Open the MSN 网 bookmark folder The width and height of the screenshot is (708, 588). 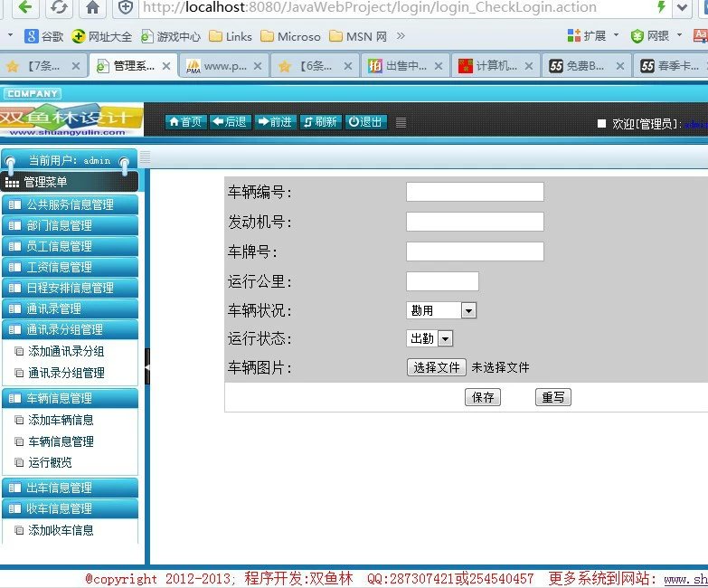[x=358, y=36]
